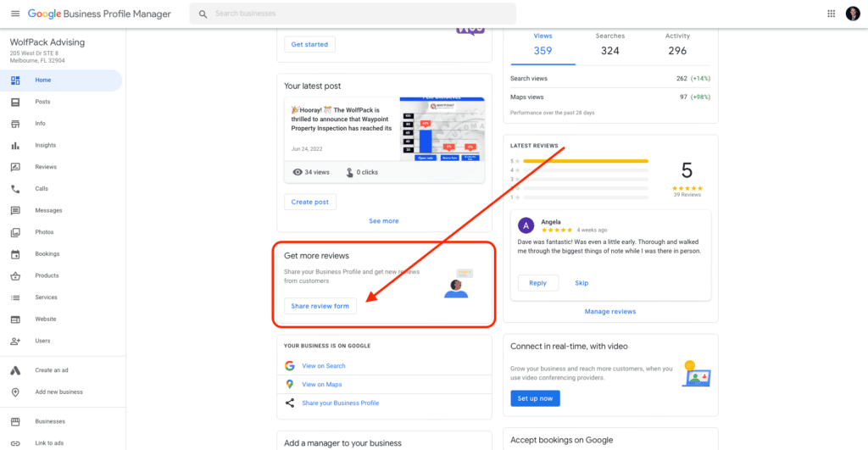This screenshot has height=450, width=868.
Task: Click See more under latest post
Action: point(384,221)
